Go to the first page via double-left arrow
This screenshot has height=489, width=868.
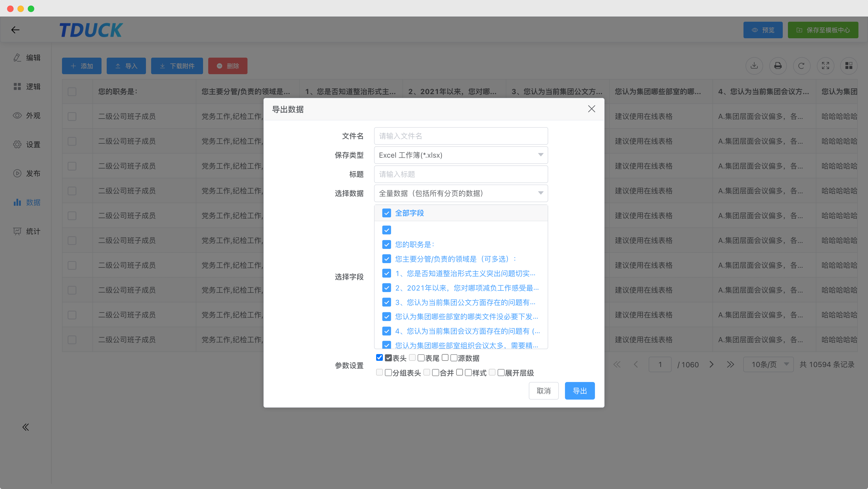[x=617, y=365]
